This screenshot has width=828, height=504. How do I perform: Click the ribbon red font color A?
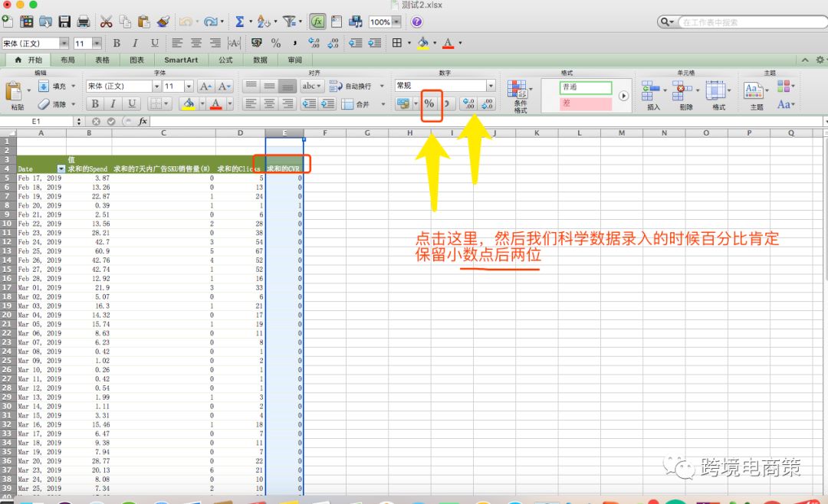click(x=215, y=104)
